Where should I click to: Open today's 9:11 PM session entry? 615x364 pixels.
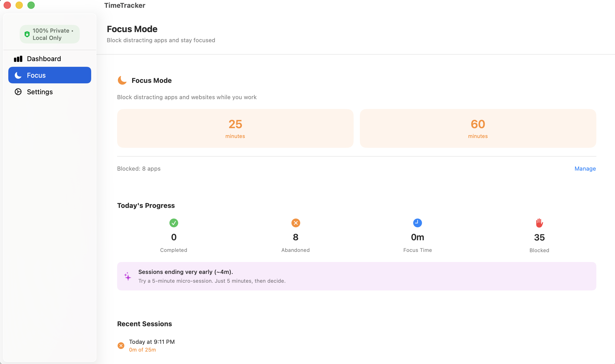click(x=152, y=342)
